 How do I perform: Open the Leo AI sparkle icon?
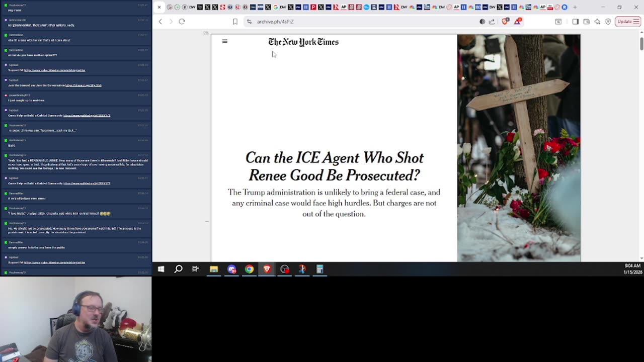[597, 22]
